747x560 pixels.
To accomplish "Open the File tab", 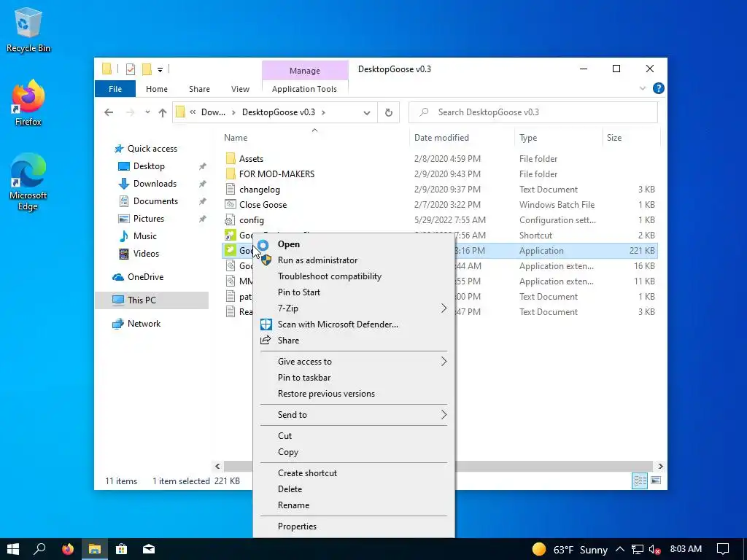I will click(x=115, y=89).
